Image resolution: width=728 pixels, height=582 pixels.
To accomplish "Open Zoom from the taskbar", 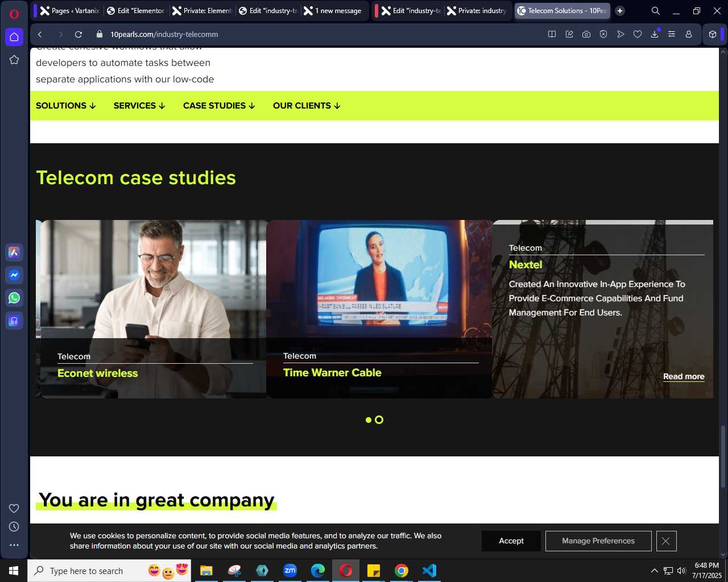I will click(290, 571).
